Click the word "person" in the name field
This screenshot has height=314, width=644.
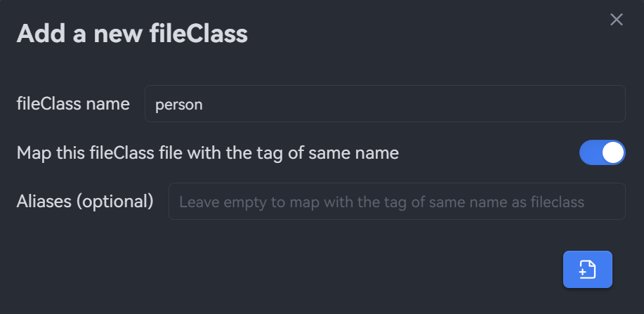pyautogui.click(x=178, y=105)
